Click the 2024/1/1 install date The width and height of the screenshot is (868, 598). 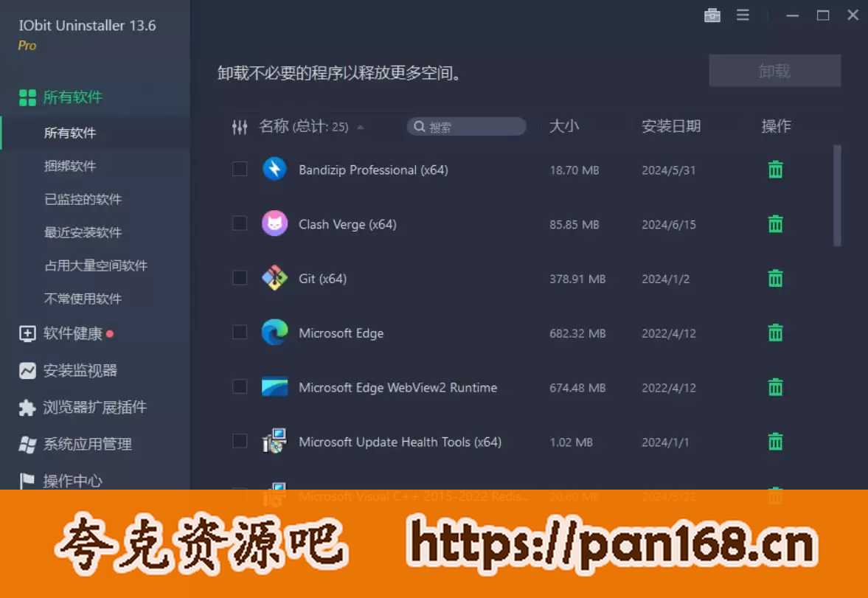pos(665,442)
